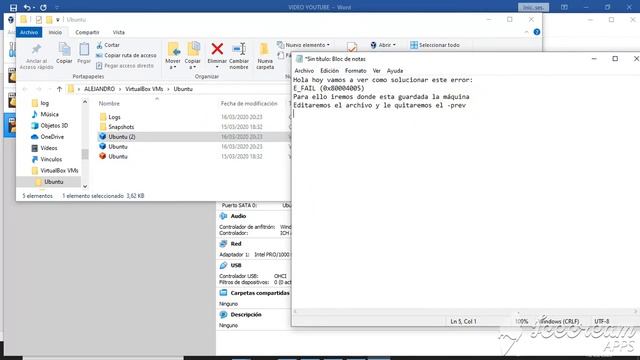Click the Pegar clipboard icon
Viewport: 640px width, 360px height.
point(84,49)
